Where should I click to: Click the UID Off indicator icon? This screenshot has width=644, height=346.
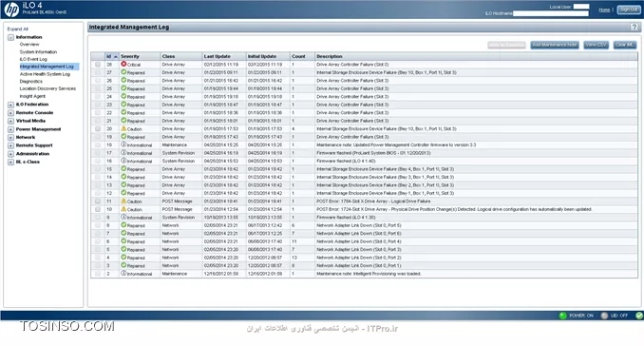click(x=604, y=316)
